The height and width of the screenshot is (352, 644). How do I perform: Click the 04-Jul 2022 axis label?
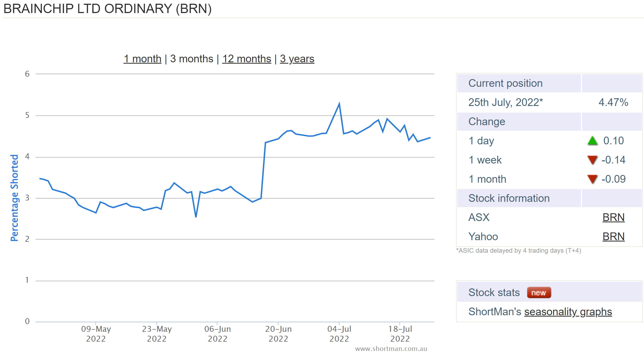point(339,334)
